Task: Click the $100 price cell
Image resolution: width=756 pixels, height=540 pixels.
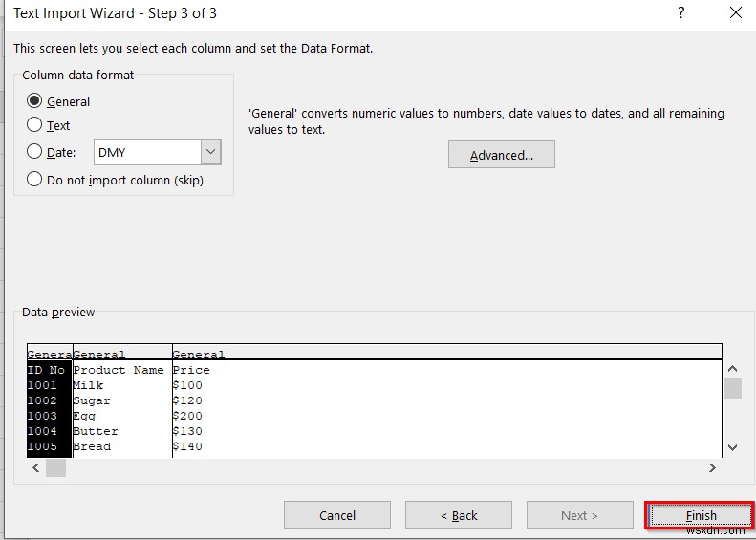Action: 187,385
